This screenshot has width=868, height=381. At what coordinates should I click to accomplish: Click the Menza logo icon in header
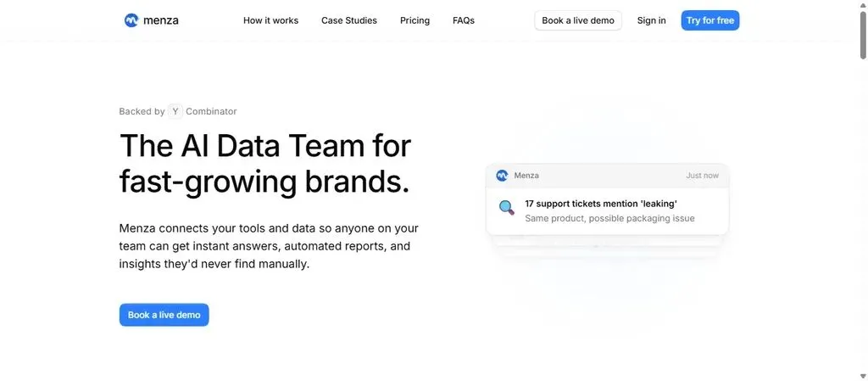(131, 20)
